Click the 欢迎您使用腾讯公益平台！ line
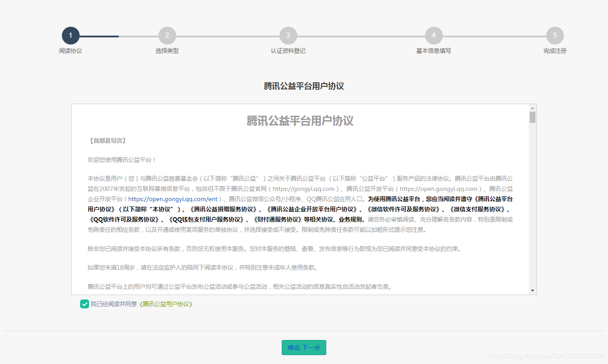Viewport: 608px width, 364px height. point(122,160)
